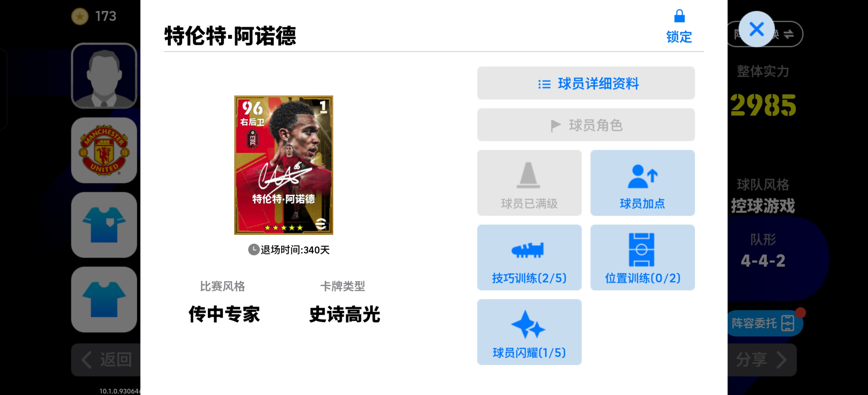
Task: Select the plain away kit icon
Action: (x=104, y=299)
